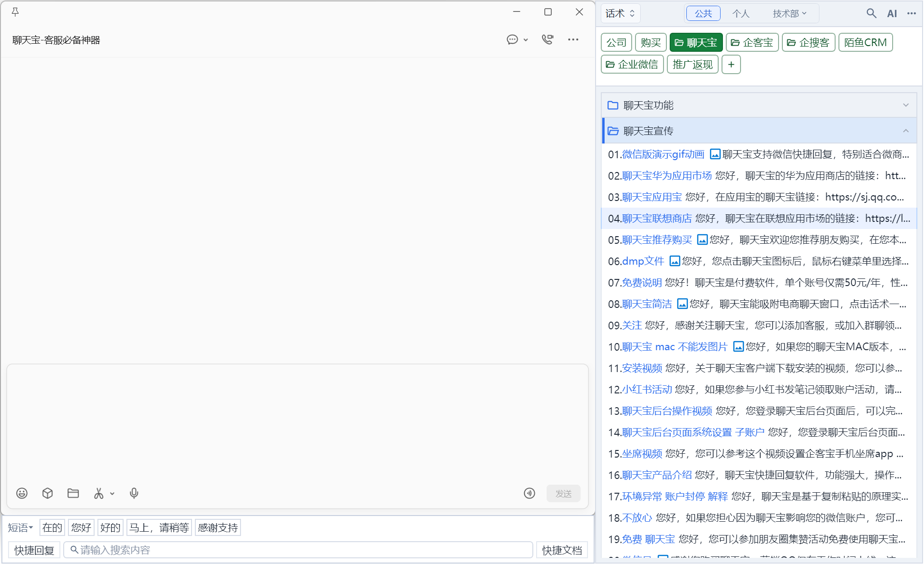Screen dimensions: 924x564
Task: Select script 04.聊天宝联想商店
Action: [x=759, y=219]
